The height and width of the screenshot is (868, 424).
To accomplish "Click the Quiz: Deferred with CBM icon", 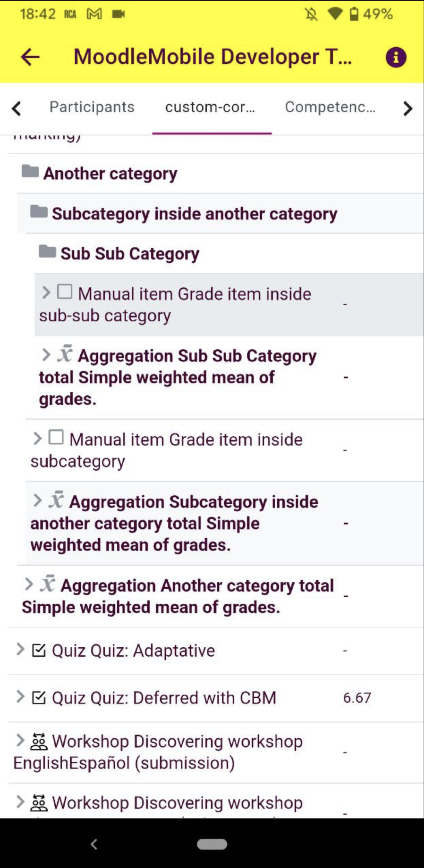I will 39,697.
